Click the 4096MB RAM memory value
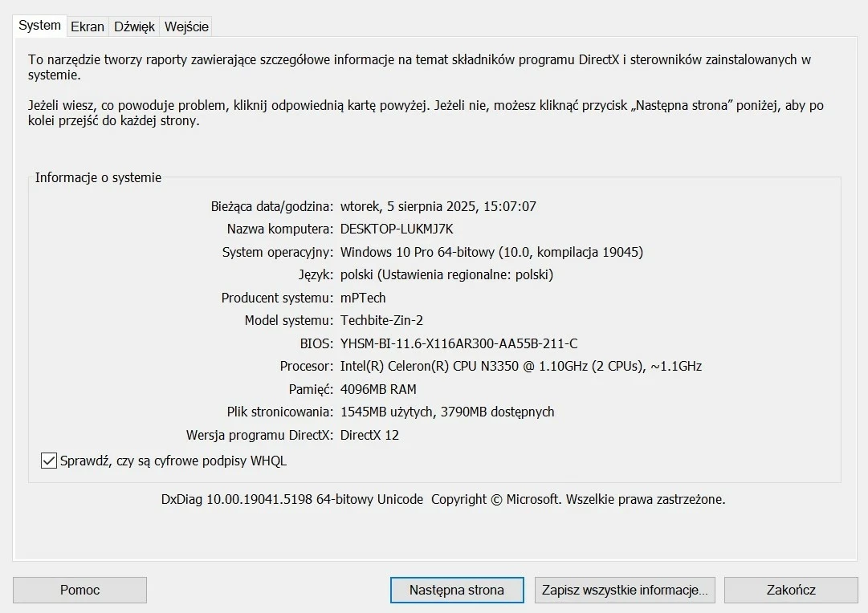 [x=378, y=389]
